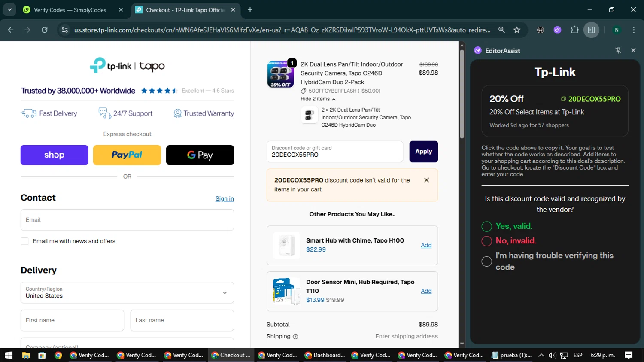Click the Tapo C246D camera product thumbnail
The width and height of the screenshot is (644, 362).
tap(280, 74)
